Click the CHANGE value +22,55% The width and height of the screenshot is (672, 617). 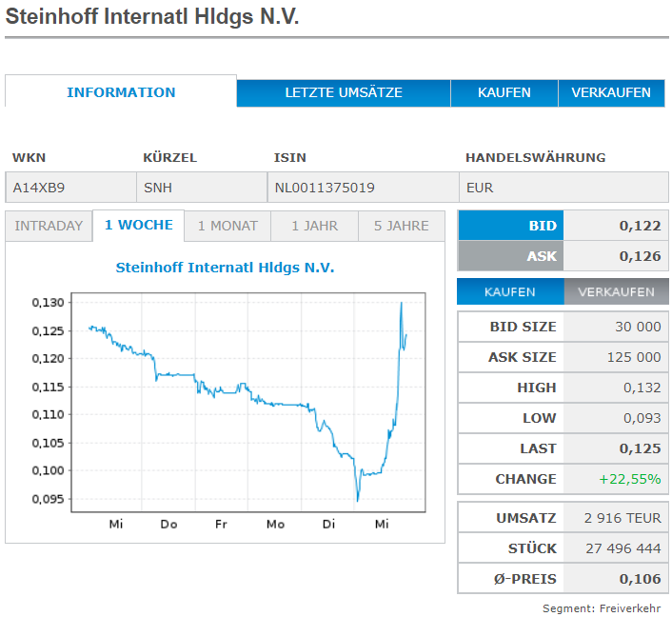(629, 479)
